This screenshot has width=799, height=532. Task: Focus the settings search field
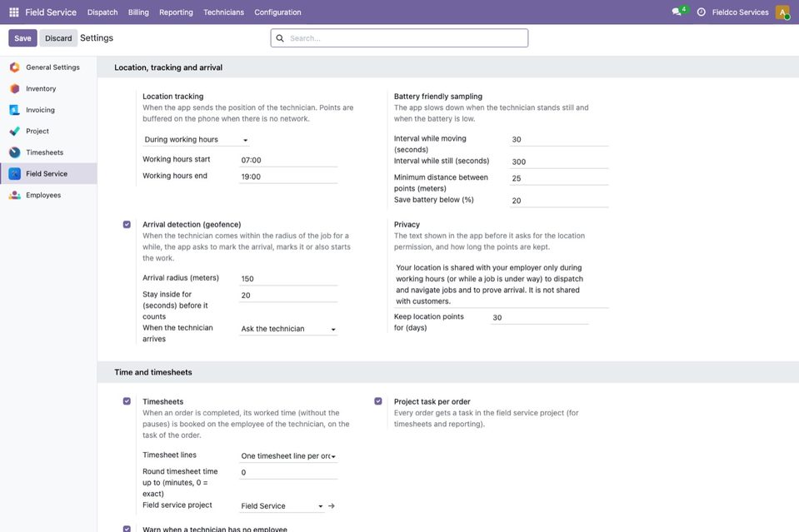point(400,38)
